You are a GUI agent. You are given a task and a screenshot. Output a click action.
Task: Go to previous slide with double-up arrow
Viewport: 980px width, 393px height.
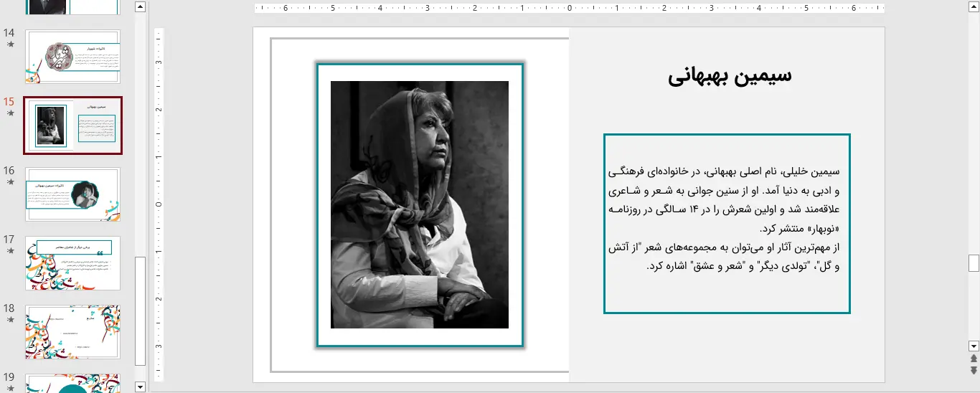(974, 358)
